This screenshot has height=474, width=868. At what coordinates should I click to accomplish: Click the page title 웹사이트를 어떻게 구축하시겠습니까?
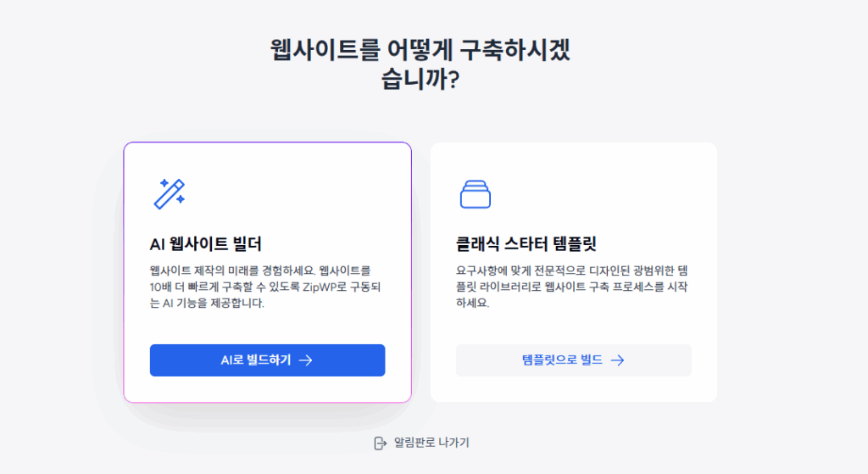click(420, 64)
